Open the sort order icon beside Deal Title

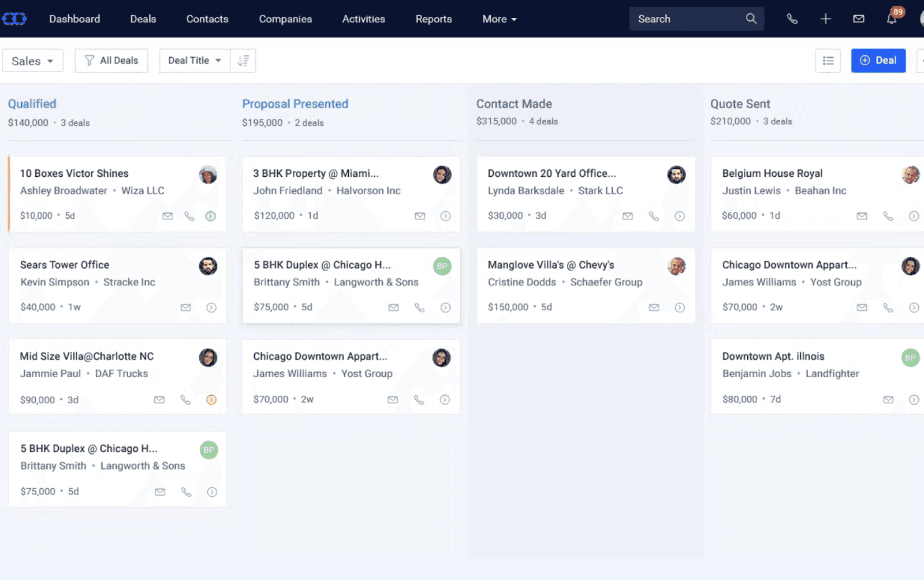point(243,61)
